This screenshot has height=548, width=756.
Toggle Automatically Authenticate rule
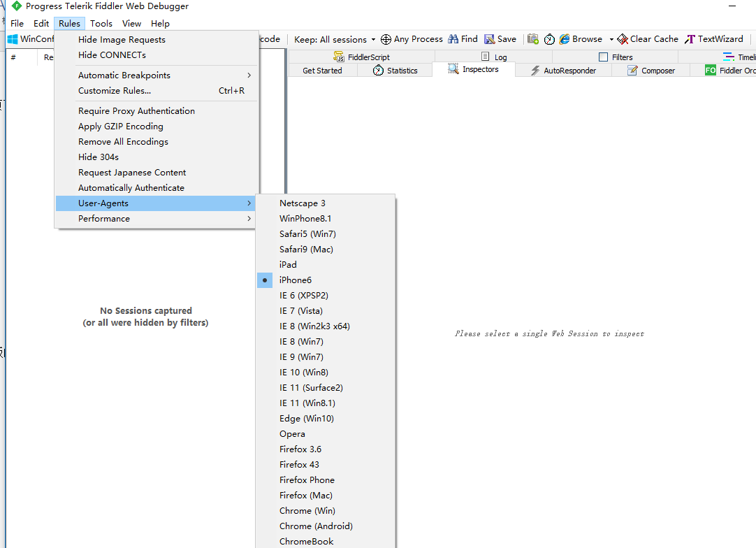point(157,188)
